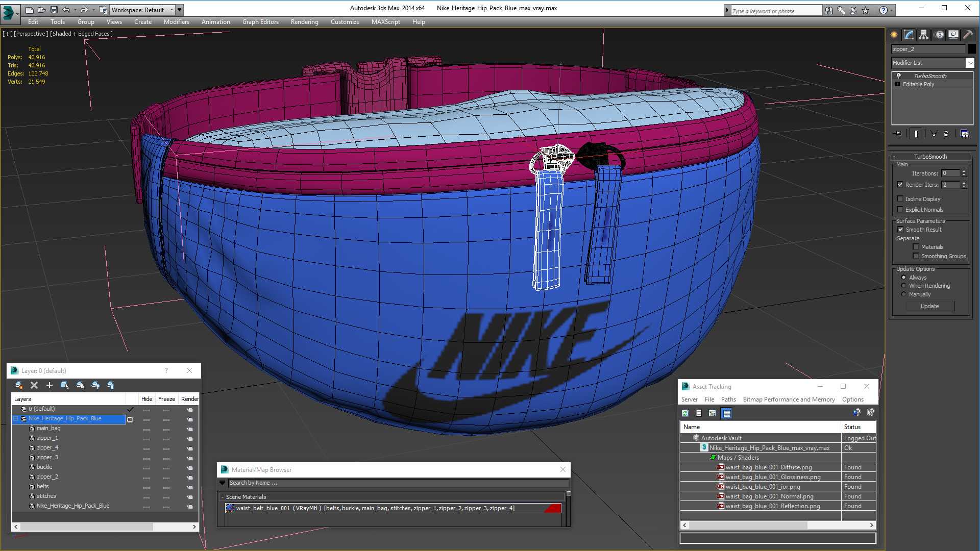Open the Motion command panel tab
The width and height of the screenshot is (980, 551).
tap(939, 34)
